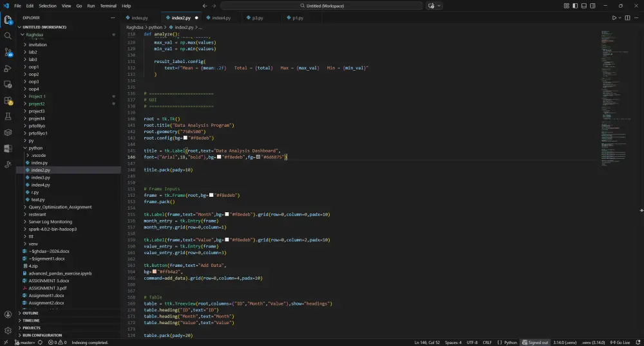Open the Run and Debug view
Viewport: 644px width, 346px height.
pos(8,68)
